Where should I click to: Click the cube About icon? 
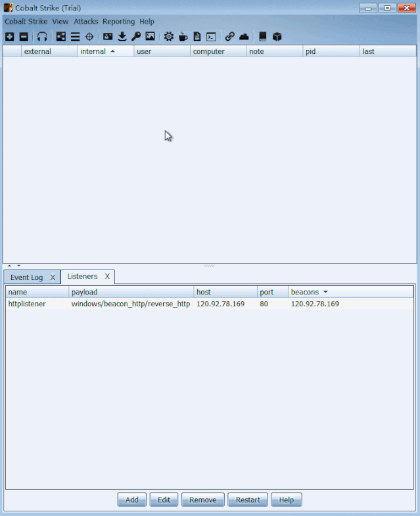277,37
